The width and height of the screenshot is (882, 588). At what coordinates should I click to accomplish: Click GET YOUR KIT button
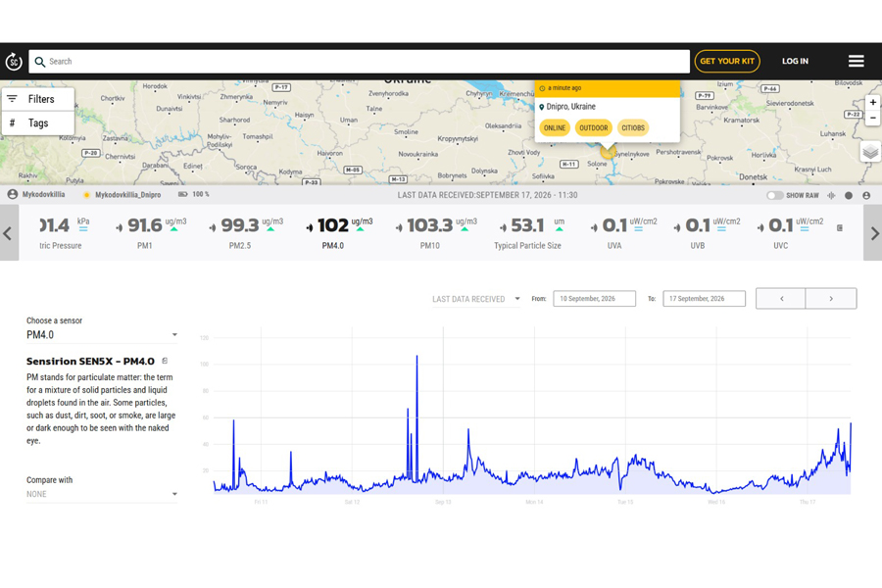coord(727,62)
